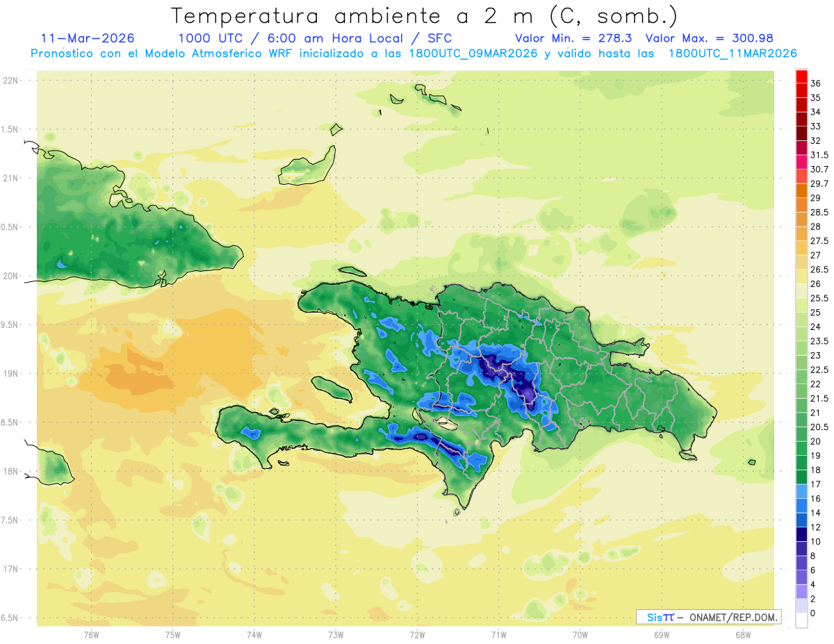Click the "32" legend value
Image resolution: width=834 pixels, height=644 pixels.
click(x=816, y=141)
